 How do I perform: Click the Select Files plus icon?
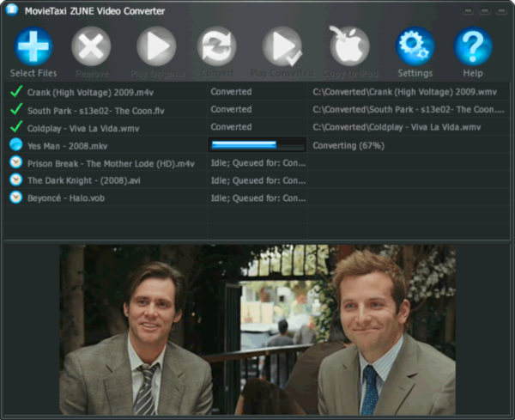[x=33, y=46]
